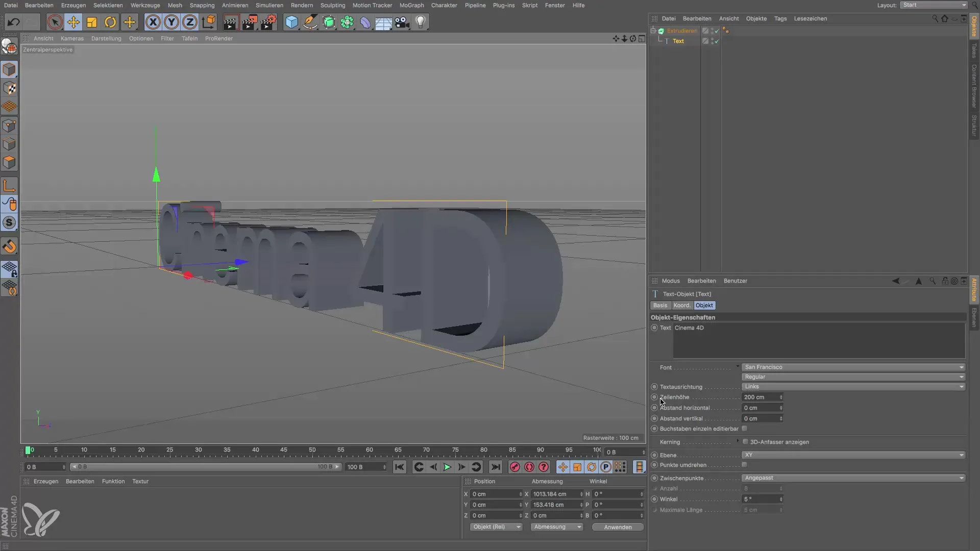Open the deformer objects palette
The height and width of the screenshot is (551, 980).
[x=365, y=22]
